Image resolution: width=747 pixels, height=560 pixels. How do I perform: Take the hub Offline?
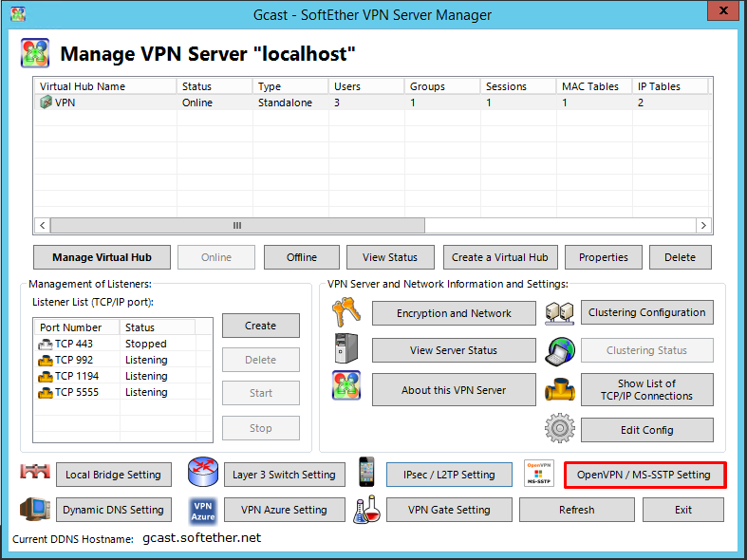302,257
